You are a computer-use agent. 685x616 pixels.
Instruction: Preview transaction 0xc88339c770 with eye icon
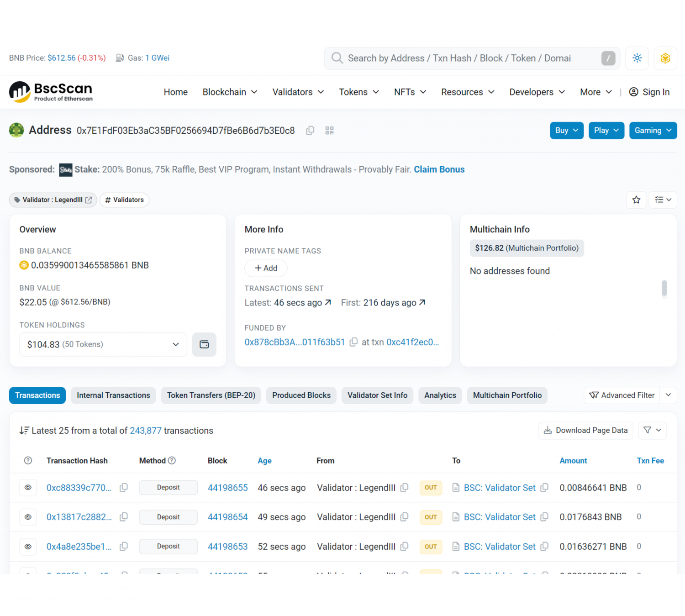28,488
